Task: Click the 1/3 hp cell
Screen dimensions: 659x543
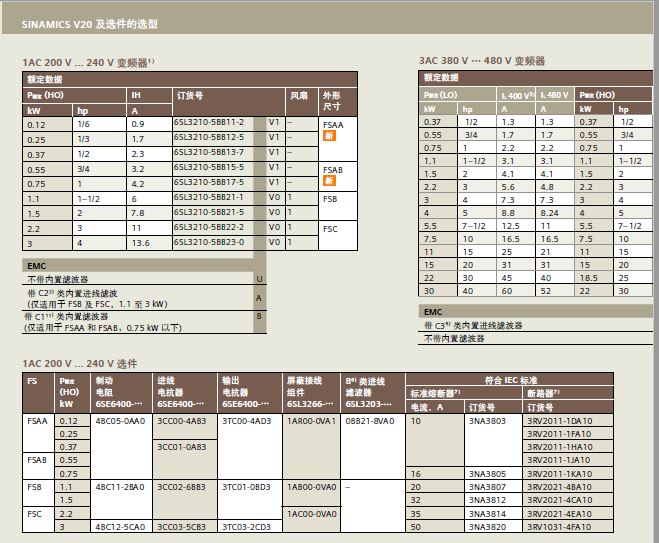Action: [99, 139]
